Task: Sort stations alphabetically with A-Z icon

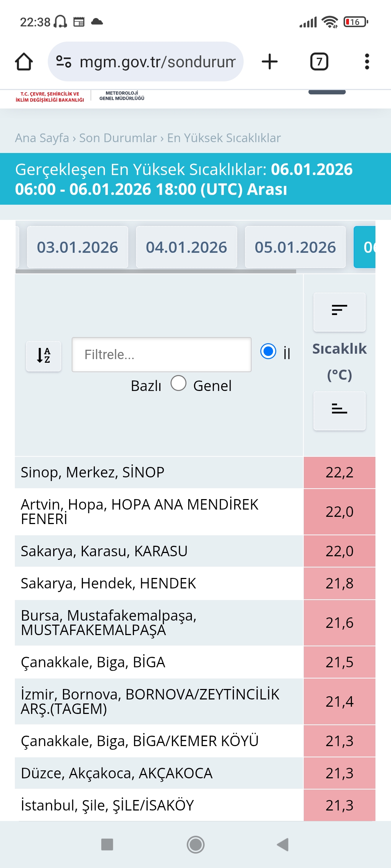Action: point(44,356)
